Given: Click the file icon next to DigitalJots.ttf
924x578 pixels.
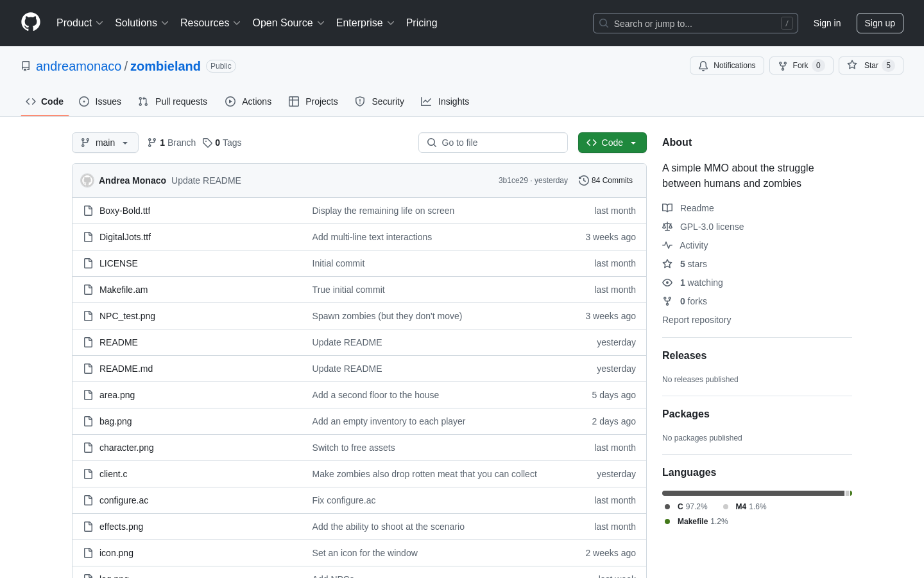Looking at the screenshot, I should pos(89,237).
